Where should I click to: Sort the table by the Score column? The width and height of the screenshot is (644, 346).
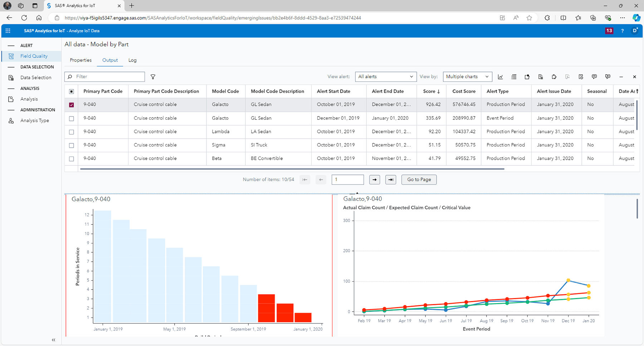tap(431, 91)
